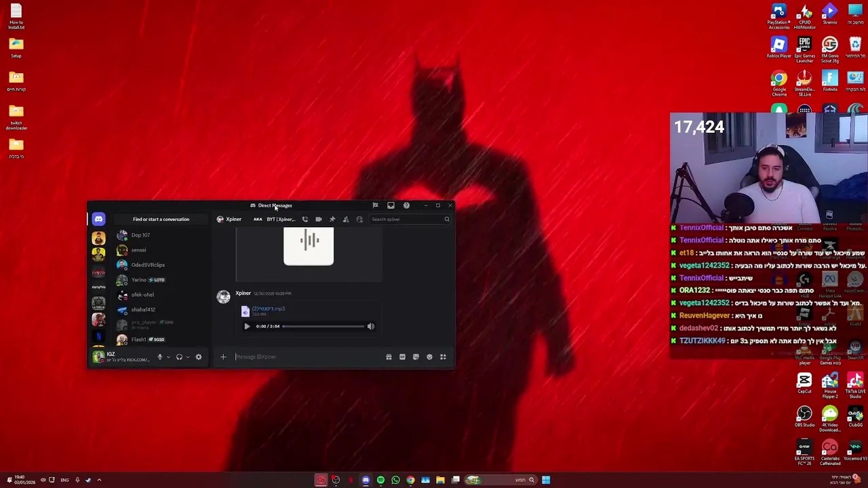Viewport: 868px width, 488px height.
Task: Open CPUID HWMonitor desktop shortcut
Action: [804, 17]
